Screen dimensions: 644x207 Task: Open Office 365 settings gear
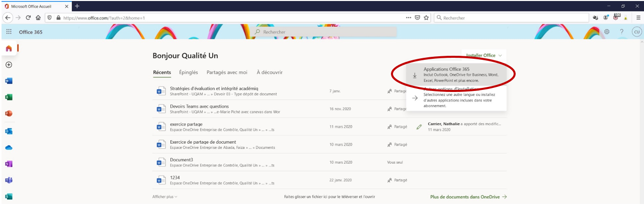(607, 32)
